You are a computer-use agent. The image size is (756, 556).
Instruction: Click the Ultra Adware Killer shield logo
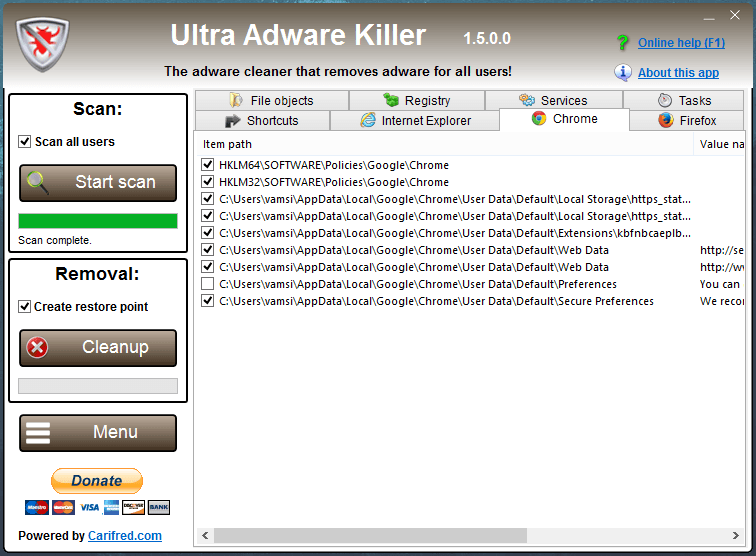tap(42, 44)
